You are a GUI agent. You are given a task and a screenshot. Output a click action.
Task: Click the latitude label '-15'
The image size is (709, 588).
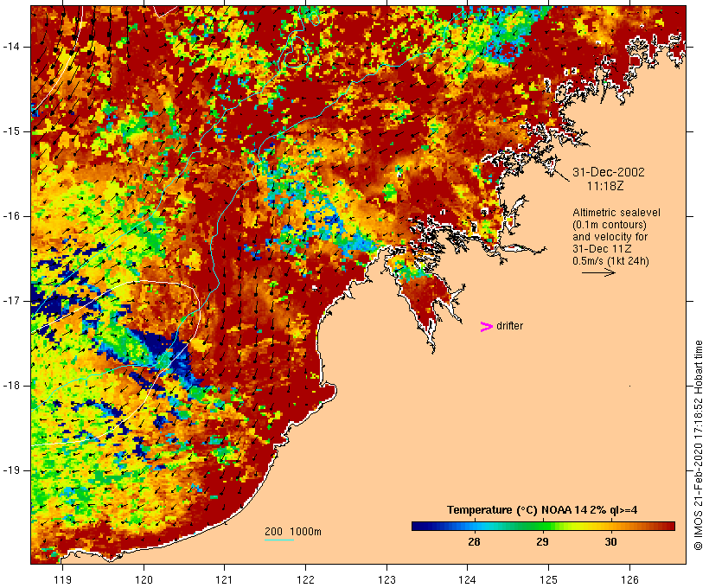click(x=11, y=131)
